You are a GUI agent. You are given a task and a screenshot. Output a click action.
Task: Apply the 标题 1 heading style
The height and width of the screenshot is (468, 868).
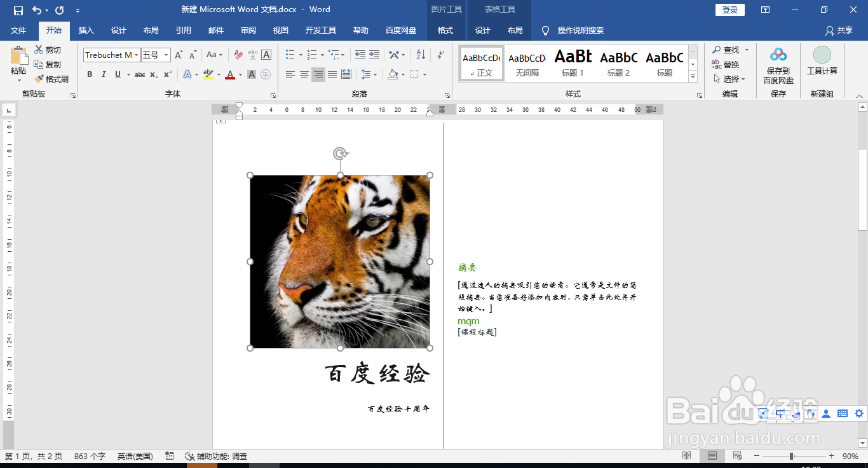point(573,63)
